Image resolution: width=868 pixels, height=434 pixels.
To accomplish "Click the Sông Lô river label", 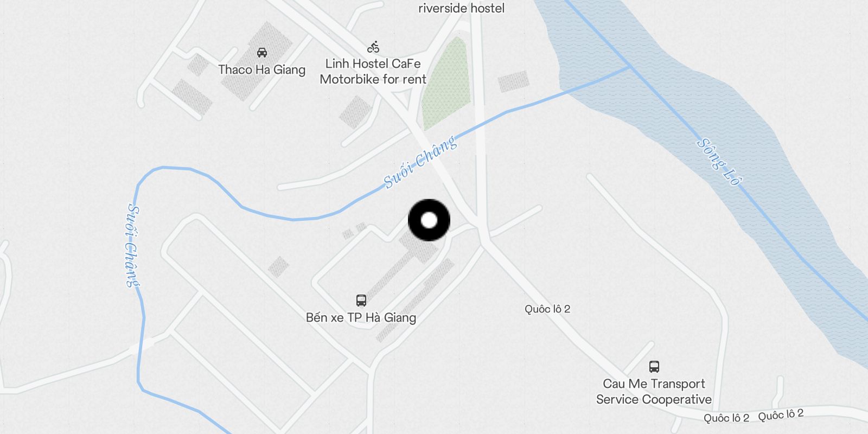I will click(x=719, y=162).
